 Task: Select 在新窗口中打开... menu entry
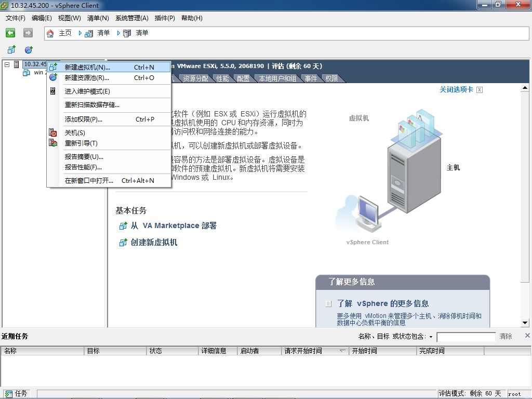109,180
